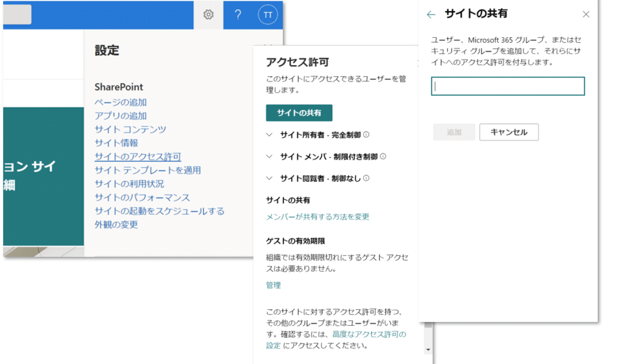Select サイト コンテンツ from settings list

coord(130,129)
